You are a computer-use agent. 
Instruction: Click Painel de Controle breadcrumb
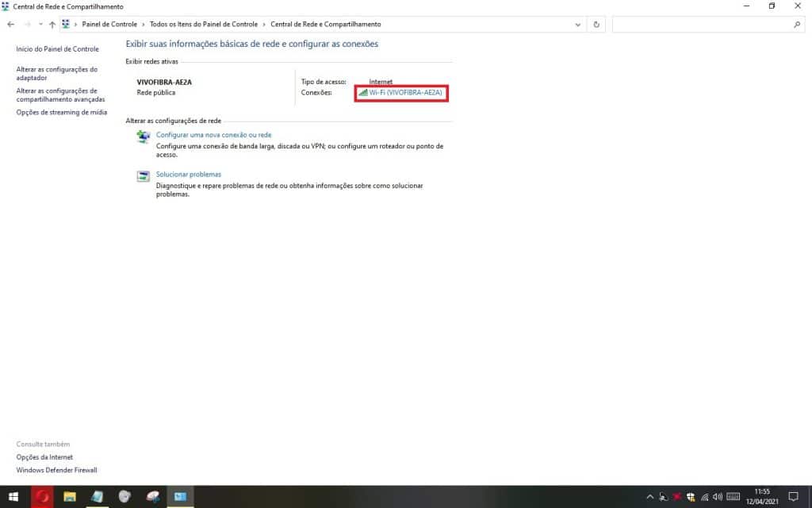109,25
